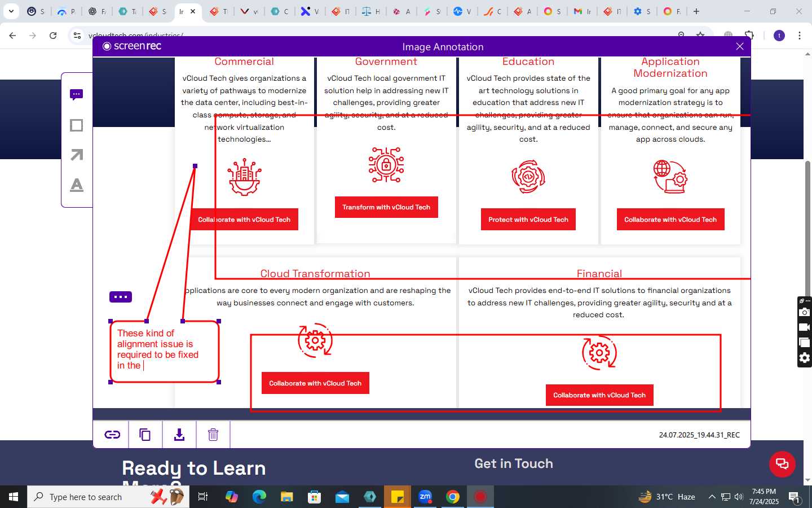The width and height of the screenshot is (812, 508).
Task: Select the comment bubble annotation tool
Action: pos(77,95)
